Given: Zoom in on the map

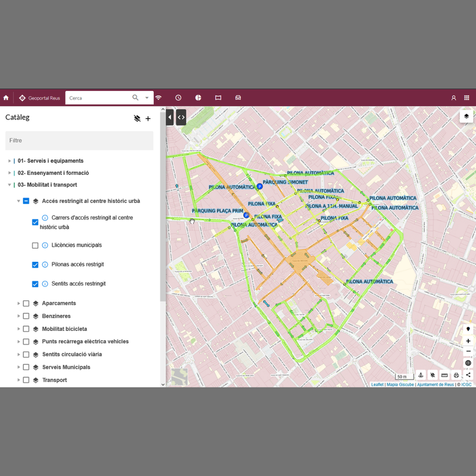Looking at the screenshot, I should point(468,341).
